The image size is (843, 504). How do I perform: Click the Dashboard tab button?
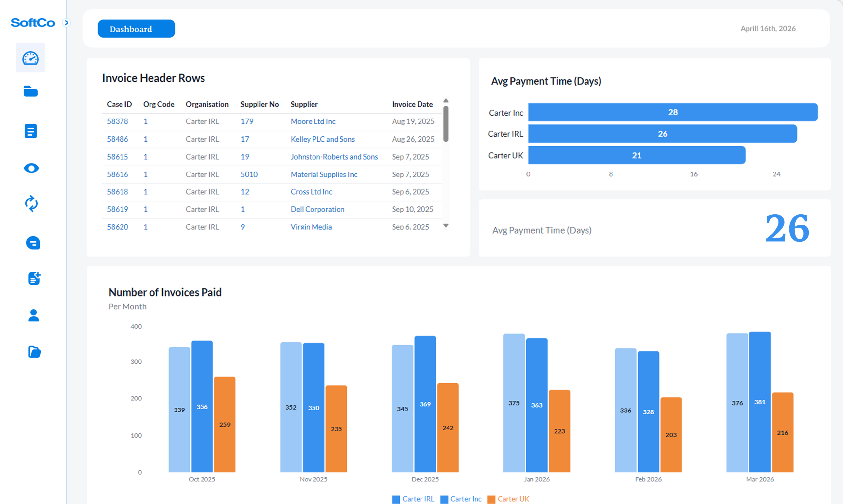tap(136, 29)
